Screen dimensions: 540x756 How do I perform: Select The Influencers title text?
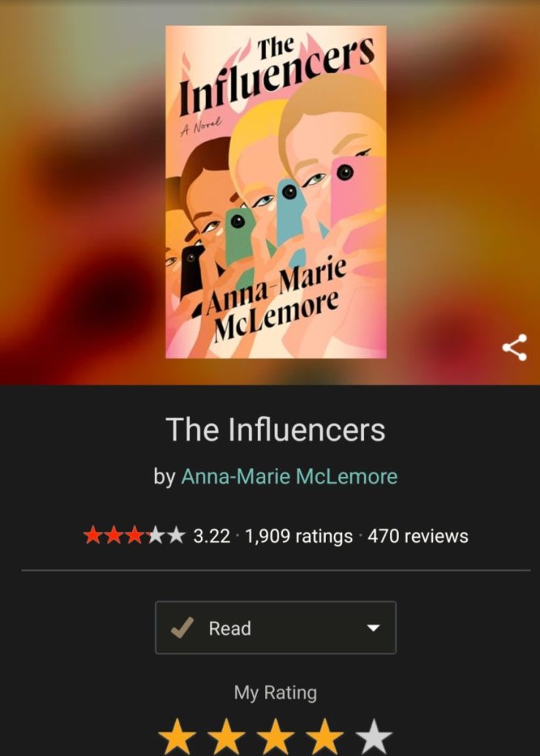click(x=276, y=430)
